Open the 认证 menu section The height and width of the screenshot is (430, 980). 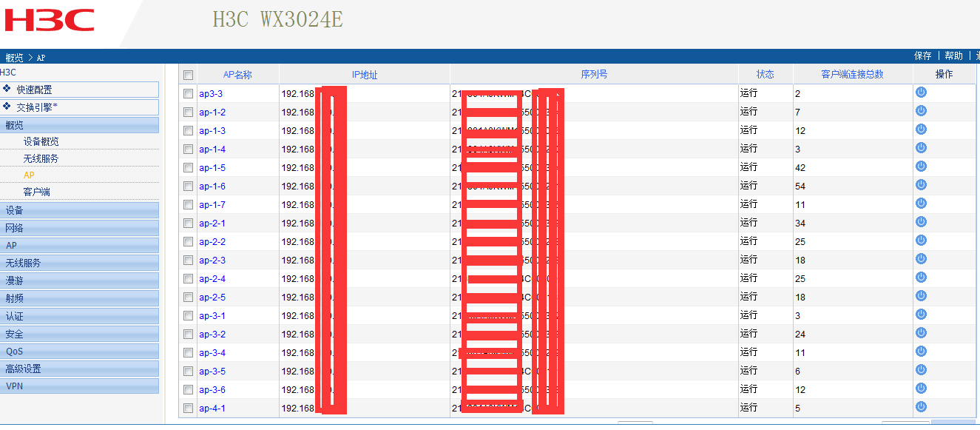coord(79,316)
